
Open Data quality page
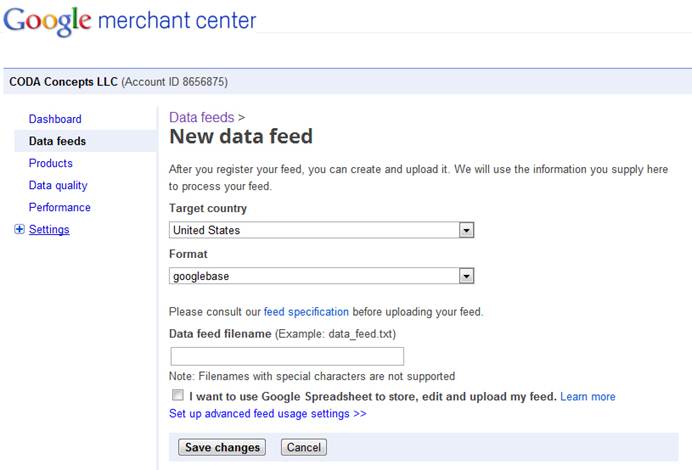point(58,185)
